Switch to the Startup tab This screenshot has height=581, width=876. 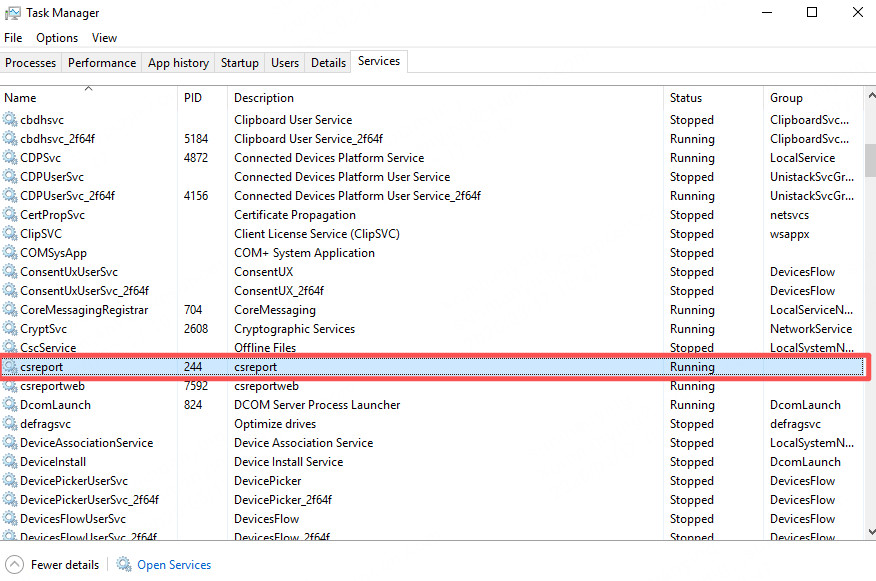(239, 63)
